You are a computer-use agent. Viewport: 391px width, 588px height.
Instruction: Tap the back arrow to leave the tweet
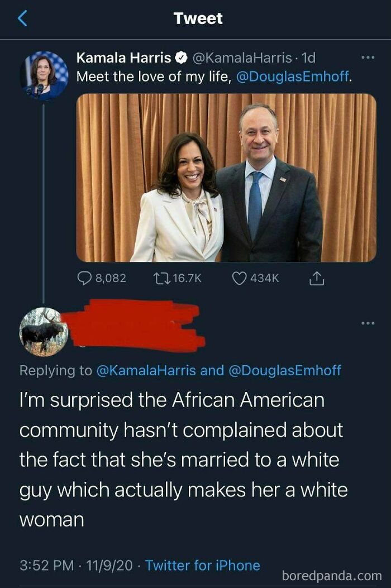point(21,18)
